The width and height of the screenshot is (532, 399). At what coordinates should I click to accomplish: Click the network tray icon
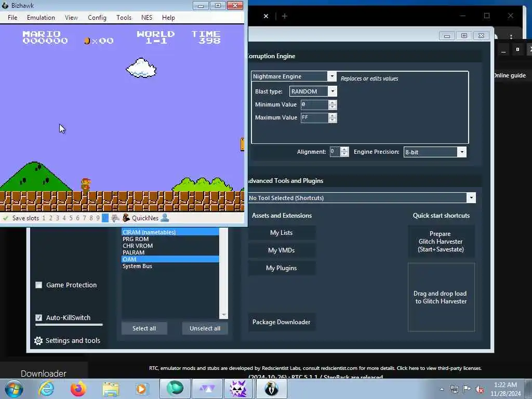[454, 389]
